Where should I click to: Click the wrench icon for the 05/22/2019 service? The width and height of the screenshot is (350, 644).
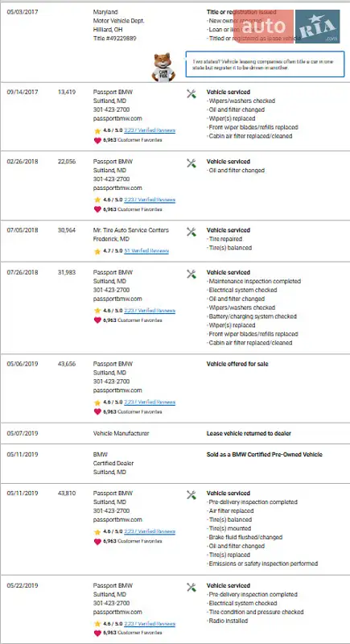coord(191,588)
